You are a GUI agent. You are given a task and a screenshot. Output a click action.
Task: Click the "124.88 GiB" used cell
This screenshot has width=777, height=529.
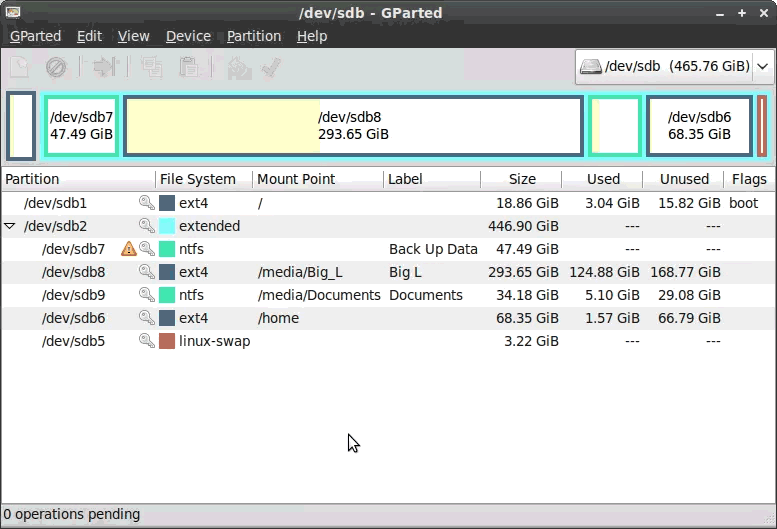coord(605,272)
